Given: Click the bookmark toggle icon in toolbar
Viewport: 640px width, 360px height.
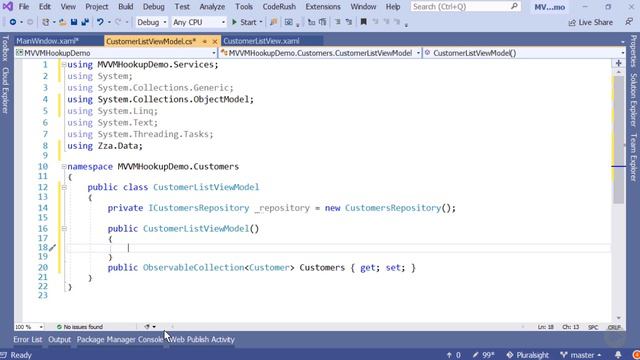Looking at the screenshot, I should pos(363,22).
